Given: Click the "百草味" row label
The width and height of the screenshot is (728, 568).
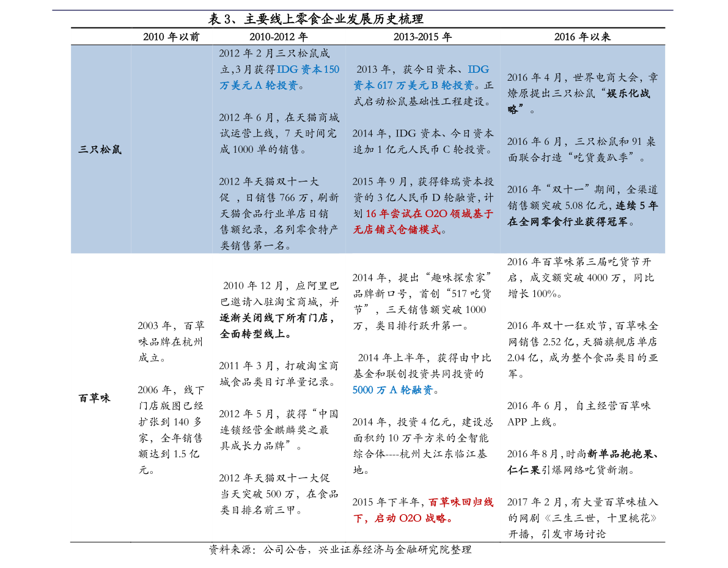Looking at the screenshot, I should 94,398.
